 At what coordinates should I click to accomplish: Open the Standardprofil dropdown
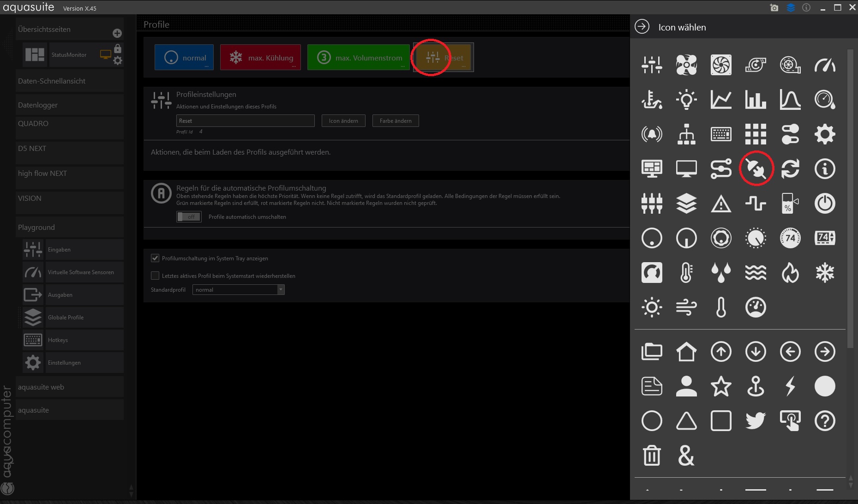pos(238,290)
